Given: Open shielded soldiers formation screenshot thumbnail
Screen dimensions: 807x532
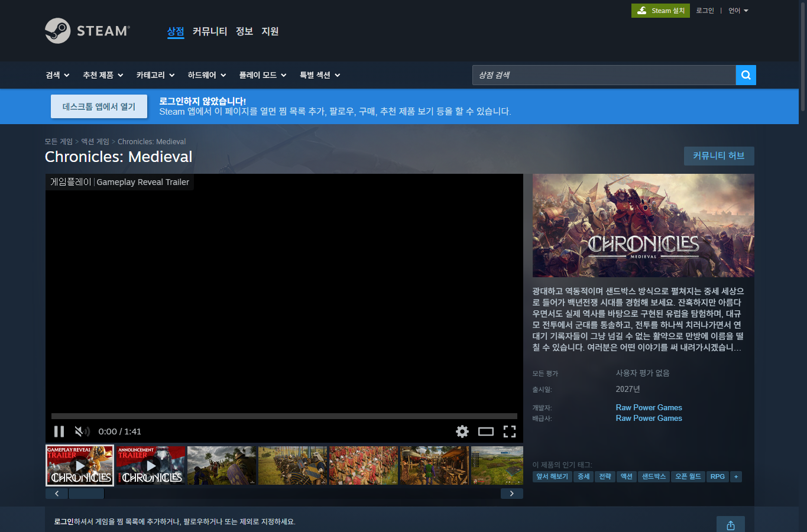Looking at the screenshot, I should [x=293, y=466].
